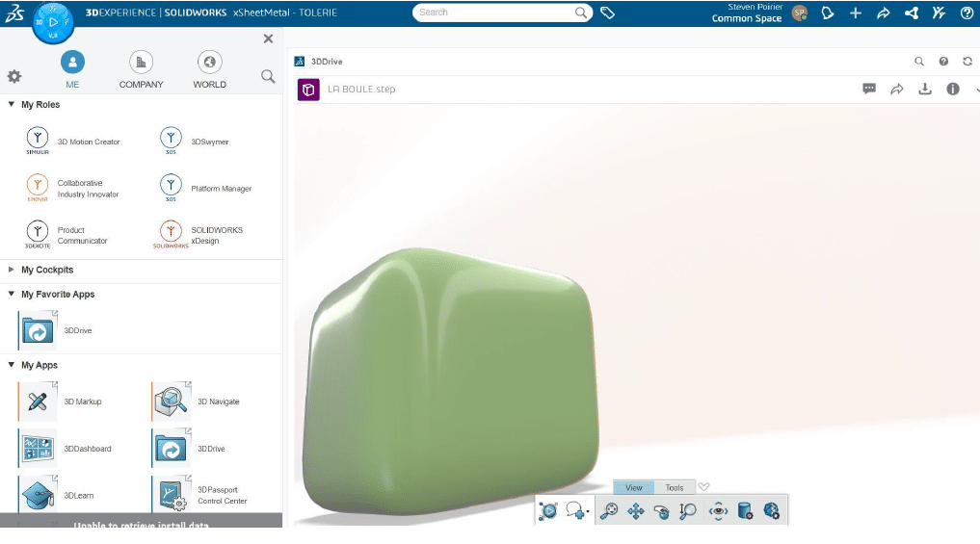Select the ME tab
980x544 pixels.
pos(72,69)
